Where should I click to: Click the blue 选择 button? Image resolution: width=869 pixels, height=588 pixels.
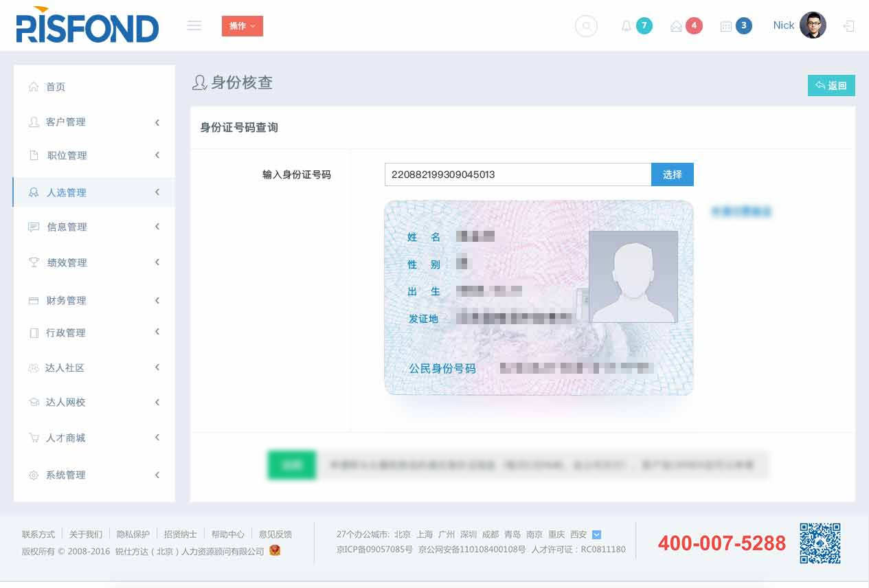click(672, 174)
